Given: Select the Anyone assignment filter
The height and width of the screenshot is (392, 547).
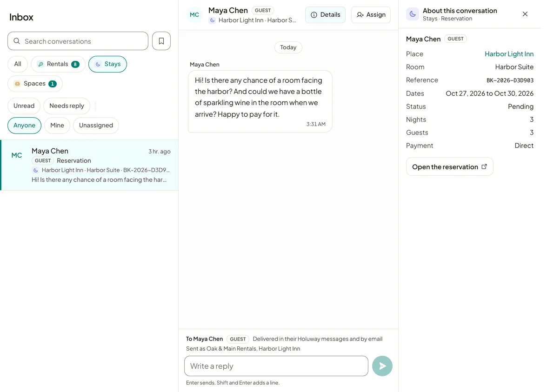Looking at the screenshot, I should 24,125.
